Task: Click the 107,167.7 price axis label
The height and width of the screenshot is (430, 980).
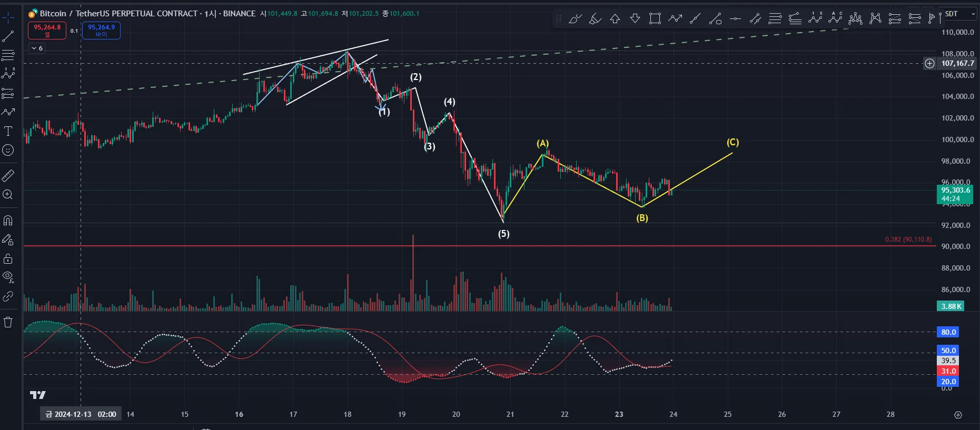Action: tap(957, 64)
